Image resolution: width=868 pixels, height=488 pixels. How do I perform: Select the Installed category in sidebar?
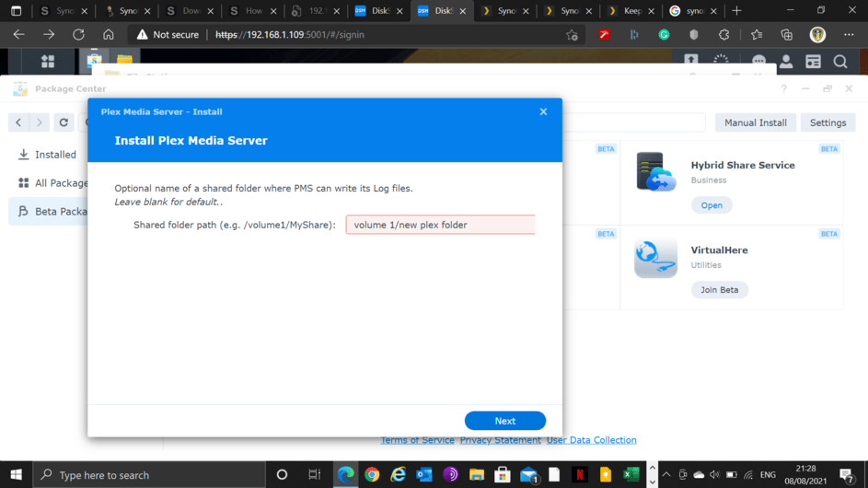48,155
